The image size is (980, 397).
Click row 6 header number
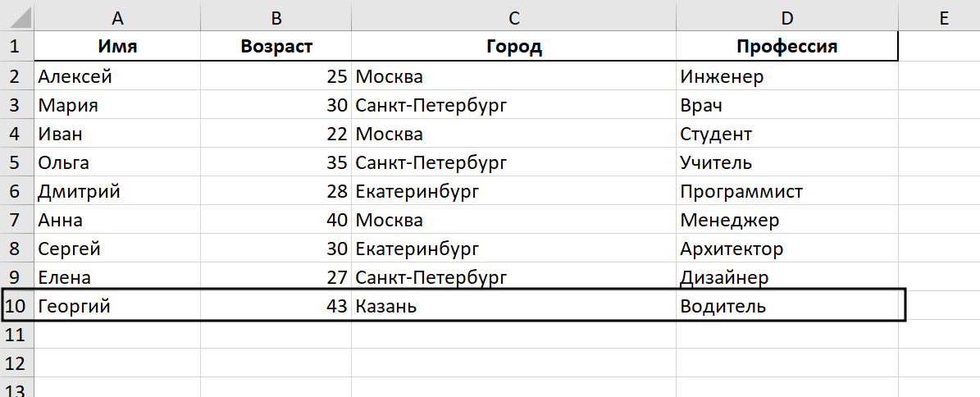pyautogui.click(x=16, y=192)
